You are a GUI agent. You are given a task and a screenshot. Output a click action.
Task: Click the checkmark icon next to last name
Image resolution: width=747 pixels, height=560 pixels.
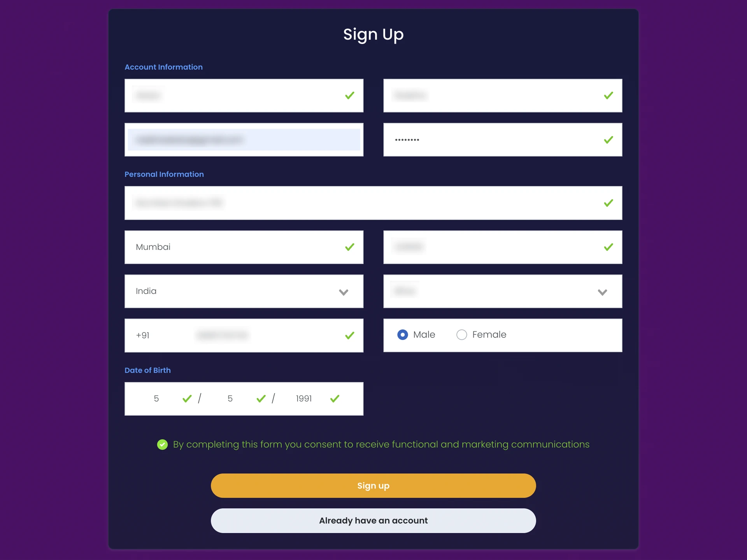[x=608, y=95]
